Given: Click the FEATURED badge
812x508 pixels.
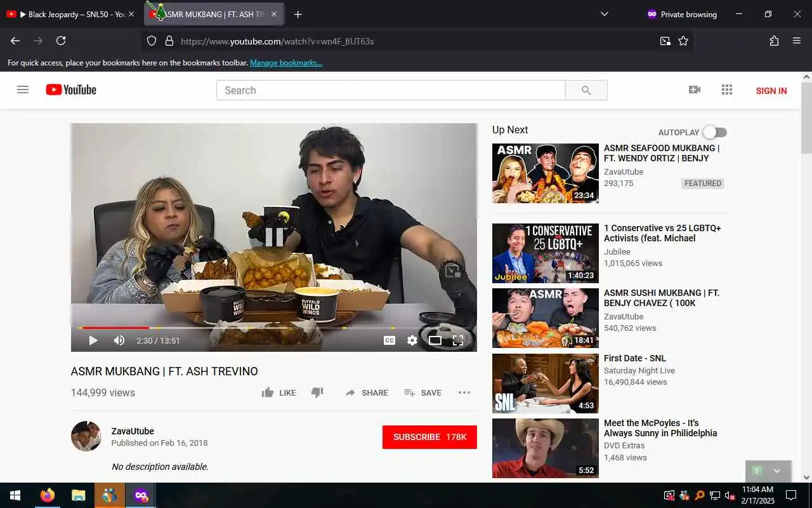Looking at the screenshot, I should click(x=702, y=184).
